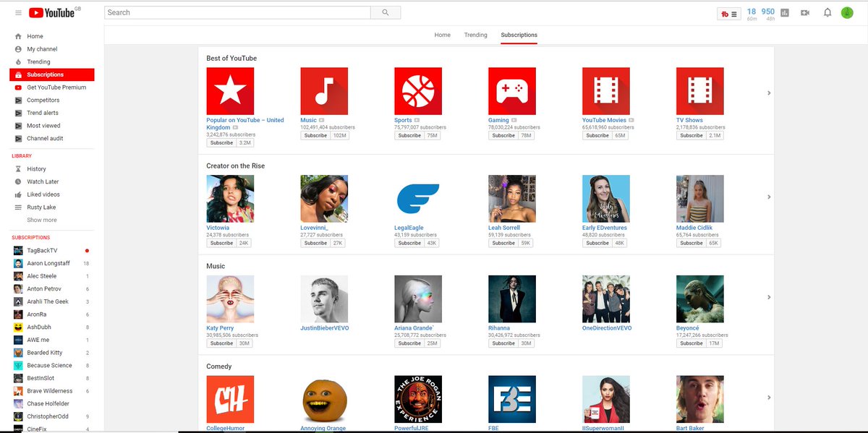Open the JustinBieberVEVO channel link
868x433 pixels.
click(x=325, y=328)
